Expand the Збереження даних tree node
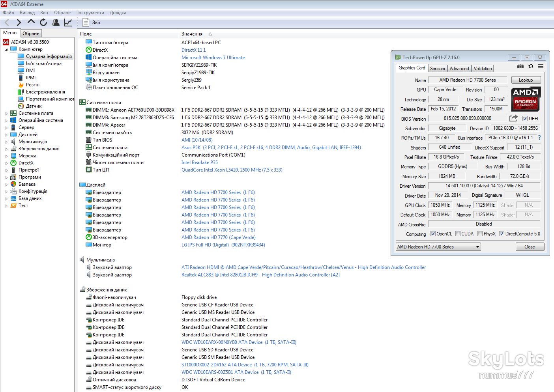Screen dimensions: 554x392 pos(6,149)
